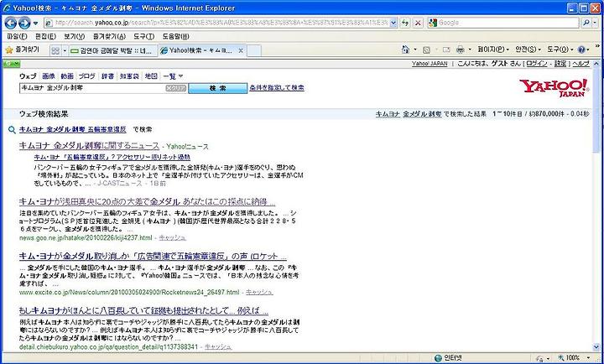Open キムヨナ 金メダル剥奪に関するニュース link
604x364 pixels.
pos(89,146)
